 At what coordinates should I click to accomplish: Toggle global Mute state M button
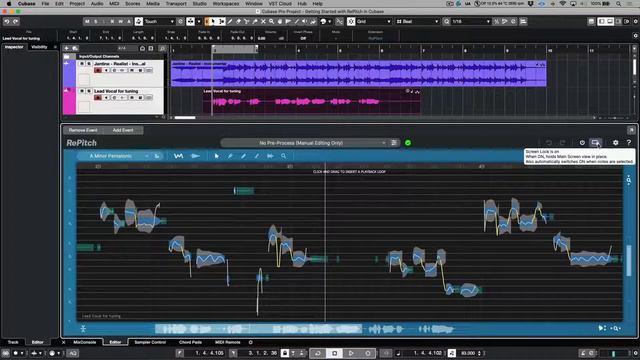coord(87,21)
